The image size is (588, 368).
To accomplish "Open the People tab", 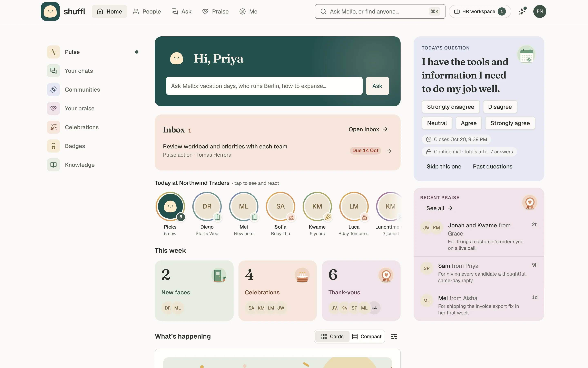I will 147,11.
